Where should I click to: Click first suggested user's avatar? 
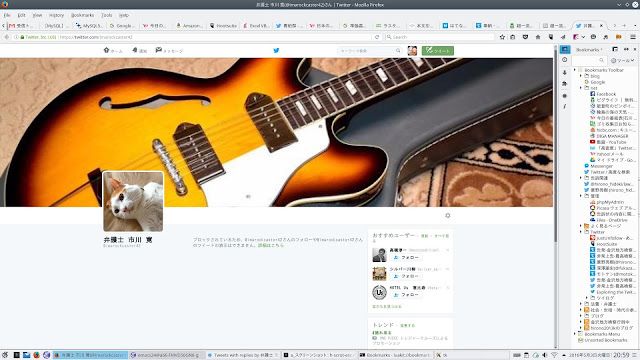(x=379, y=254)
